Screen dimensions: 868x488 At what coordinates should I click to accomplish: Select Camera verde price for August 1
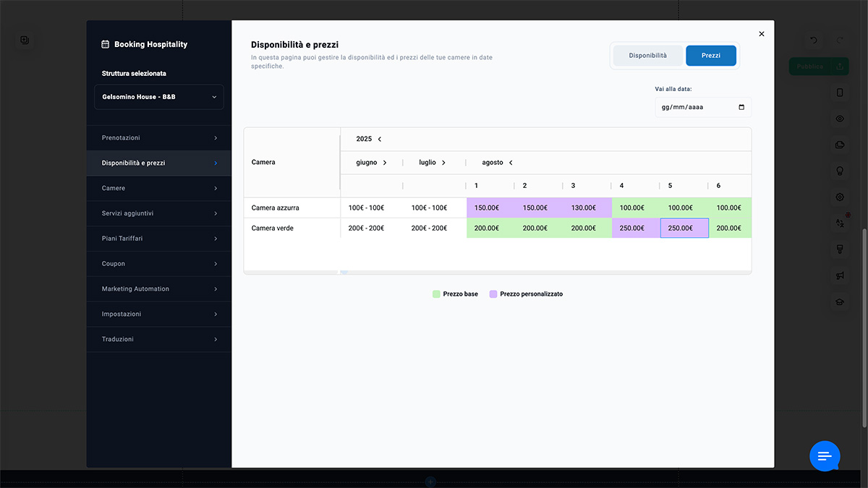coord(491,228)
